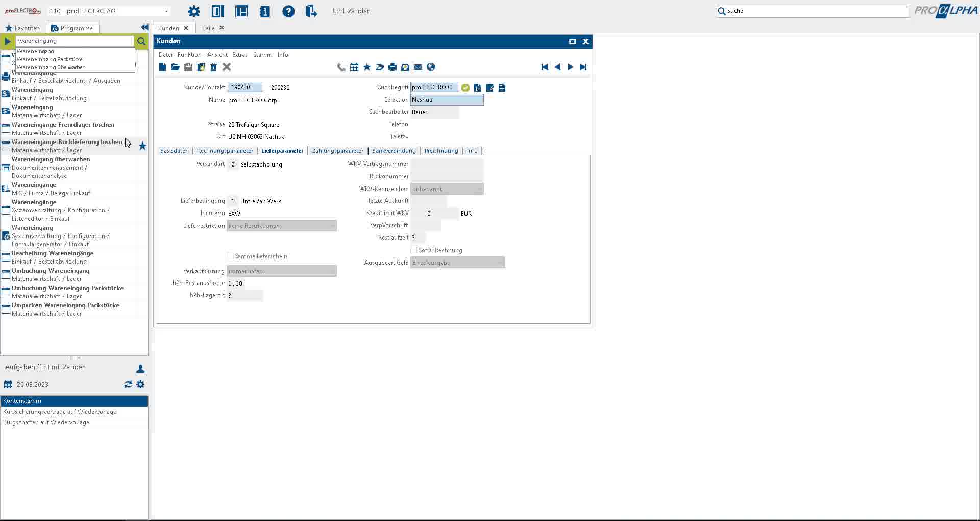Open the Funktion menu

tap(189, 55)
